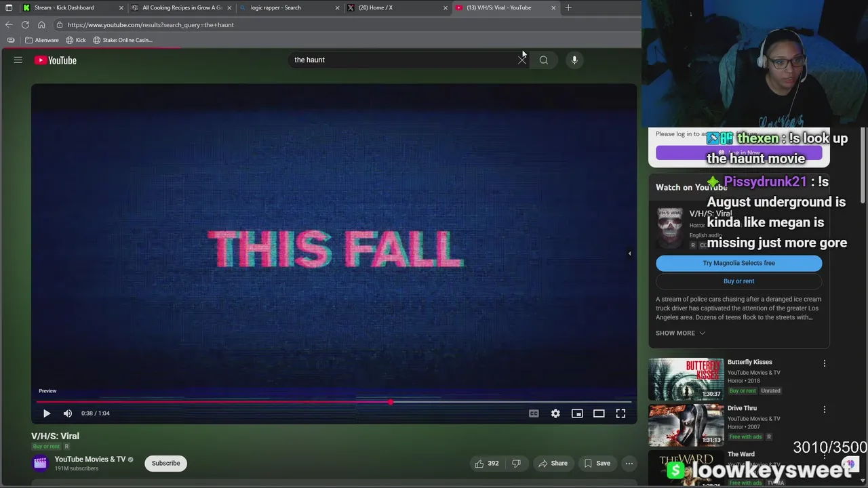Viewport: 868px width, 488px height.
Task: Click the V/H/S: Viral poster image
Action: [670, 228]
